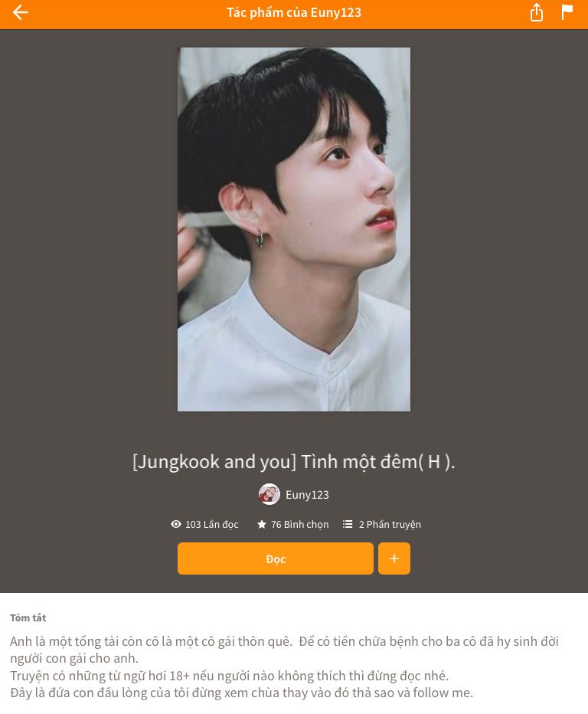Screen dimensions: 588x714
Task: Click the 18+ warning line in summary
Action: coord(230,676)
